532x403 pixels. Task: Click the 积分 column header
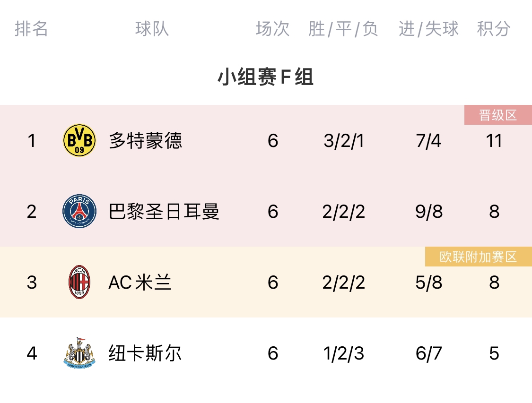coord(494,29)
